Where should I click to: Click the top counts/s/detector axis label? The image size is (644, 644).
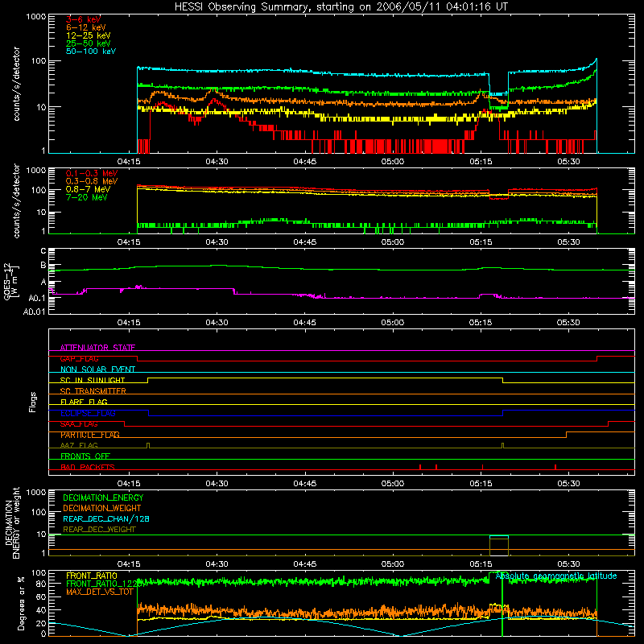pos(16,84)
